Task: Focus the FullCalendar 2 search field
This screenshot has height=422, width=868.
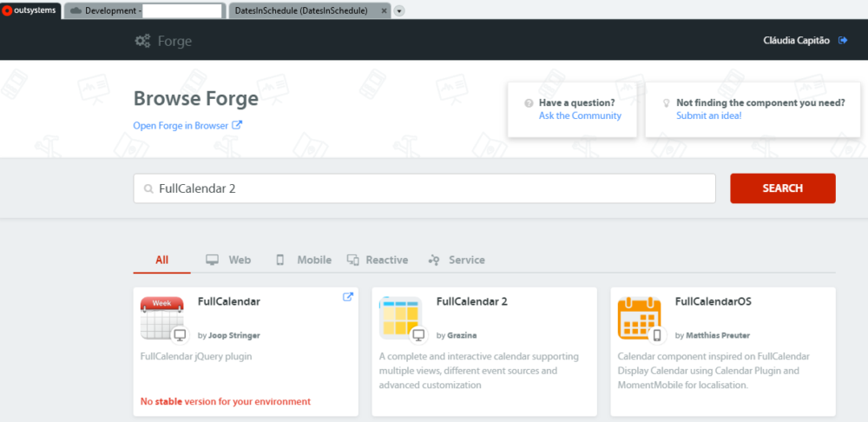Action: point(424,188)
